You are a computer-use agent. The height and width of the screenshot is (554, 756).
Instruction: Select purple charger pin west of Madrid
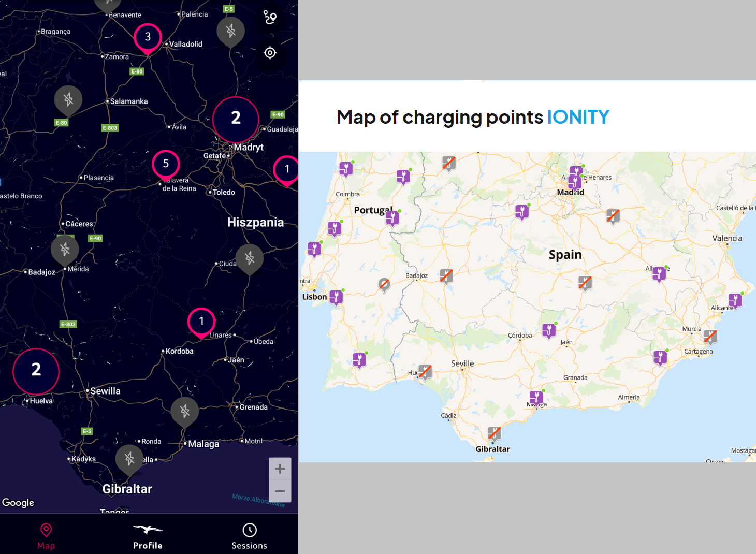click(x=522, y=212)
